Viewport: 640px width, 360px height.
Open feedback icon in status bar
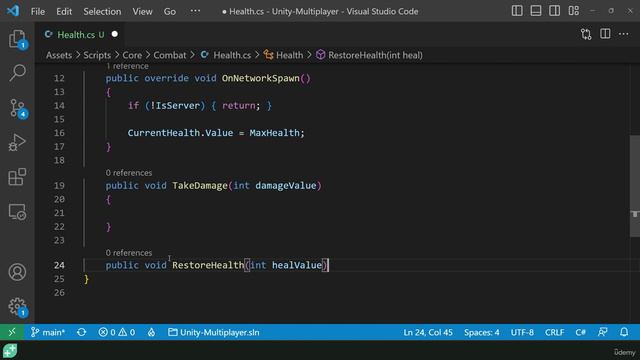pyautogui.click(x=602, y=332)
